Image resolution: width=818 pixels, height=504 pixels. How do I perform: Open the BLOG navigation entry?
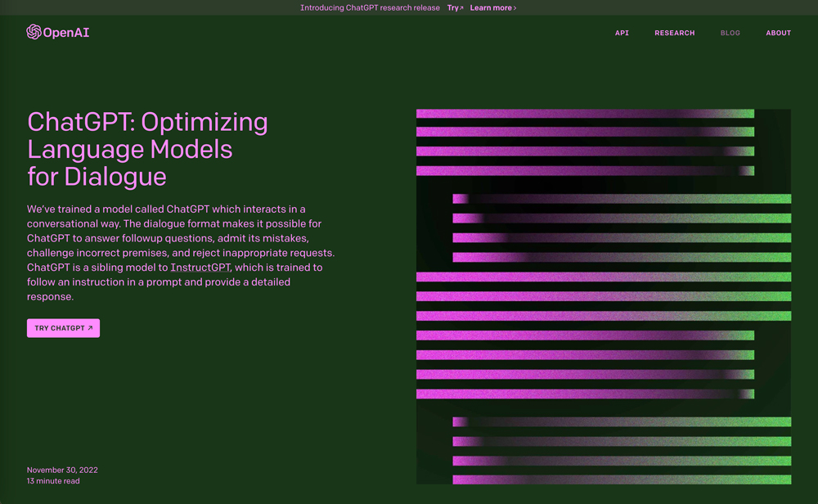tap(730, 33)
